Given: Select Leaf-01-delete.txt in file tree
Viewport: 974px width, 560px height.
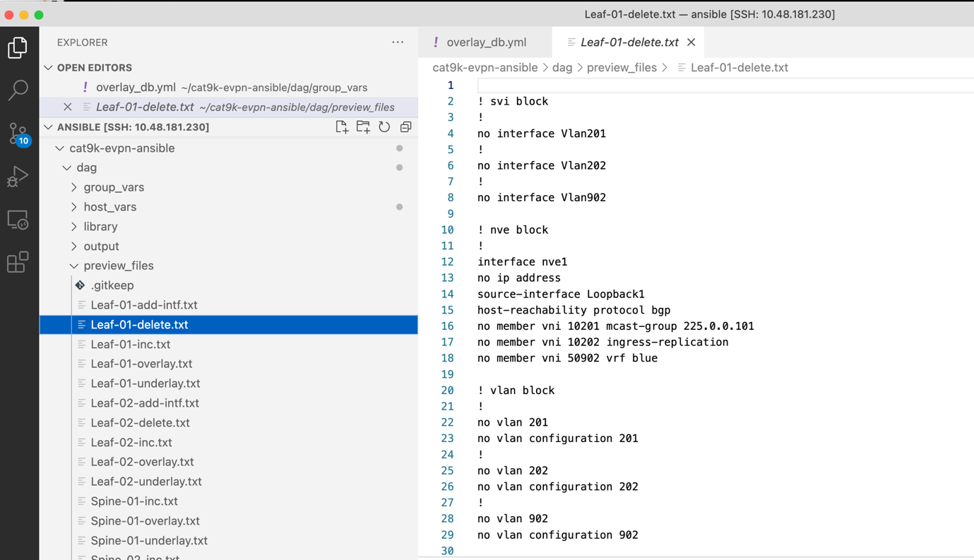Looking at the screenshot, I should (x=229, y=325).
